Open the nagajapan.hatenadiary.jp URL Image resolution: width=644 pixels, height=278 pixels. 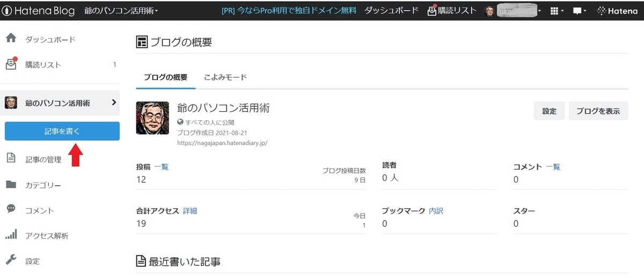(222, 143)
